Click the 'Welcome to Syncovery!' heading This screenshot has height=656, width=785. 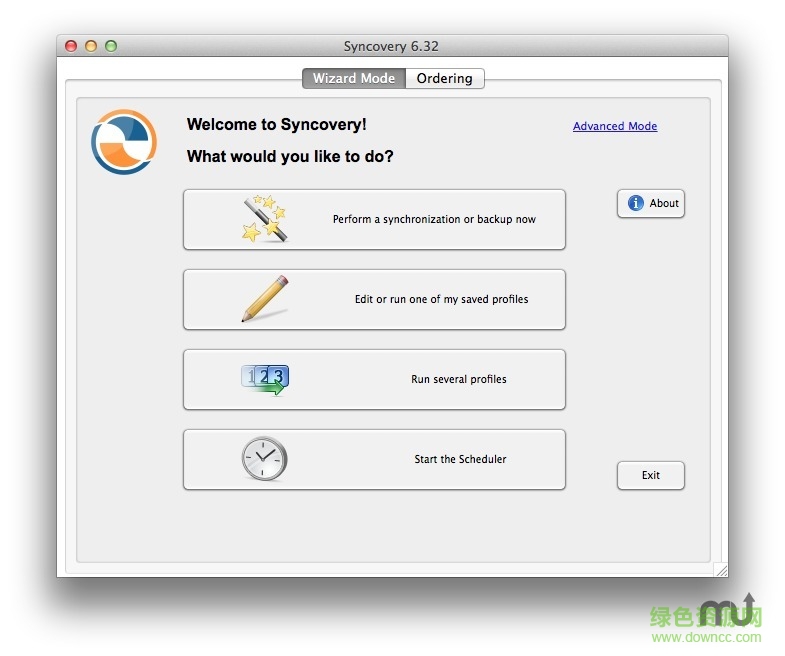(276, 124)
